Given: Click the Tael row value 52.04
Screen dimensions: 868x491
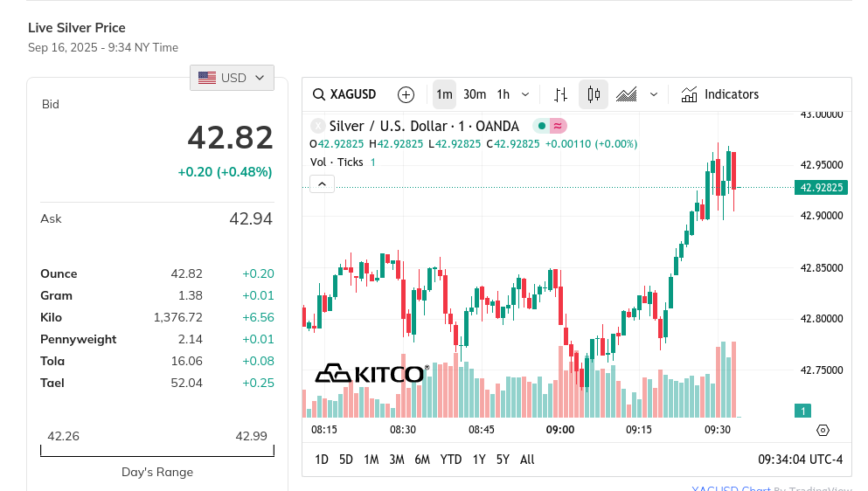Looking at the screenshot, I should [186, 383].
